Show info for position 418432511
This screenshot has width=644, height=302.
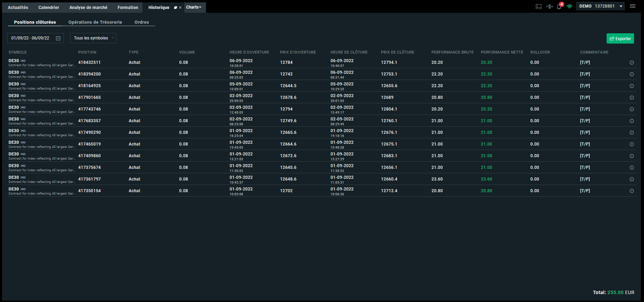(x=632, y=62)
